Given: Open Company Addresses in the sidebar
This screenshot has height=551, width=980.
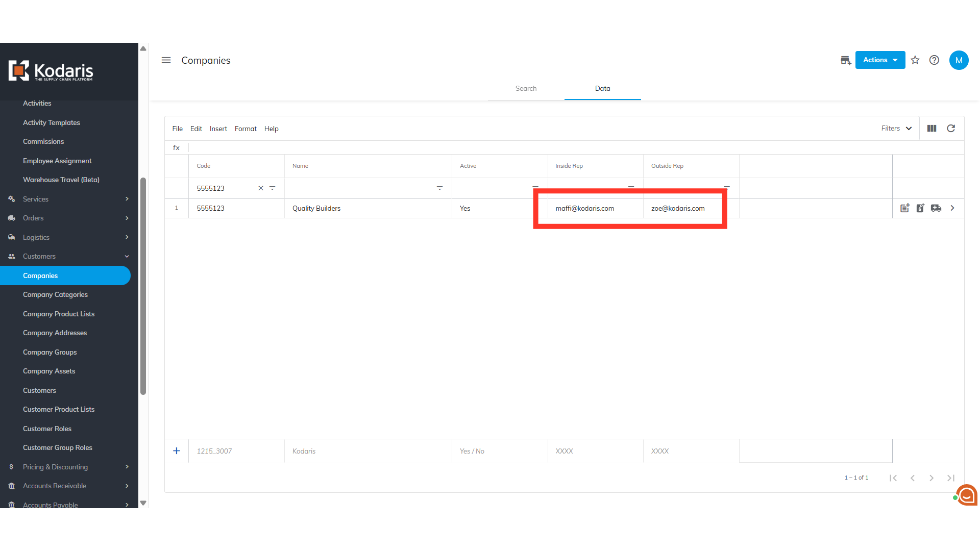Looking at the screenshot, I should click(55, 333).
